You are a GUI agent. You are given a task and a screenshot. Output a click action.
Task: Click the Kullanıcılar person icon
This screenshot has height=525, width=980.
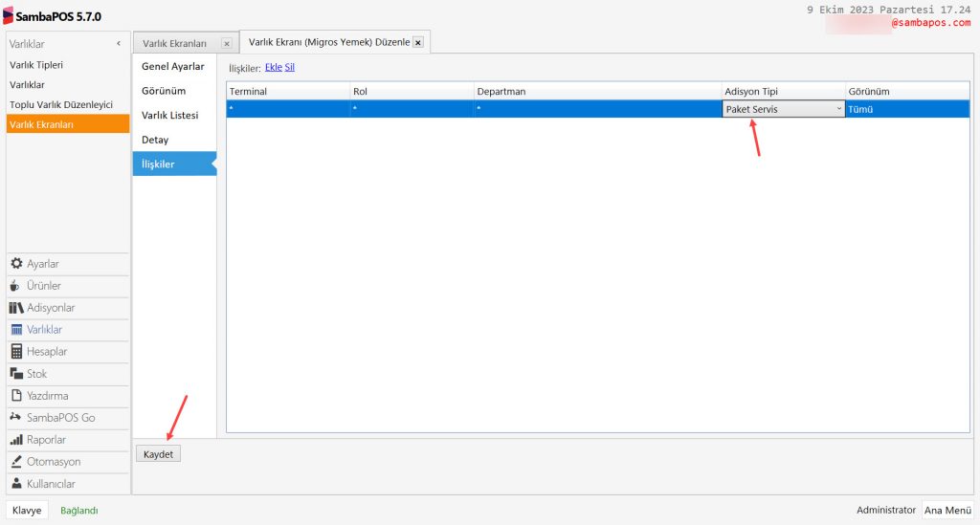point(16,484)
